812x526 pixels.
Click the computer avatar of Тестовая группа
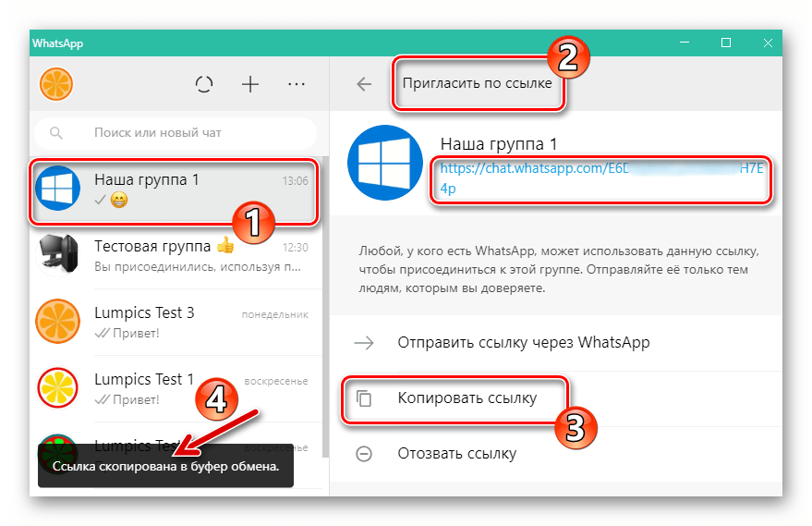coord(57,254)
